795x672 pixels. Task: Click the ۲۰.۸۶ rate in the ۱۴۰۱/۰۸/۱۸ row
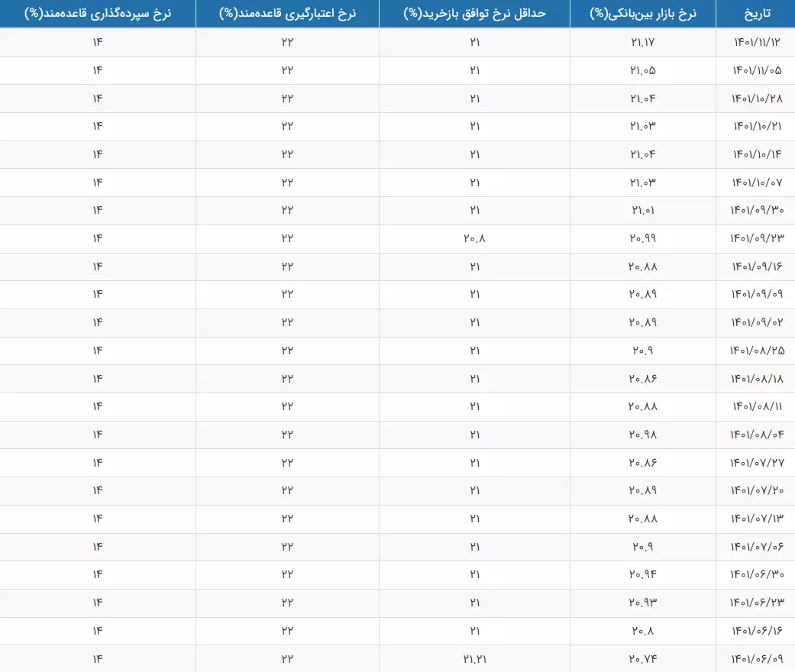point(643,379)
